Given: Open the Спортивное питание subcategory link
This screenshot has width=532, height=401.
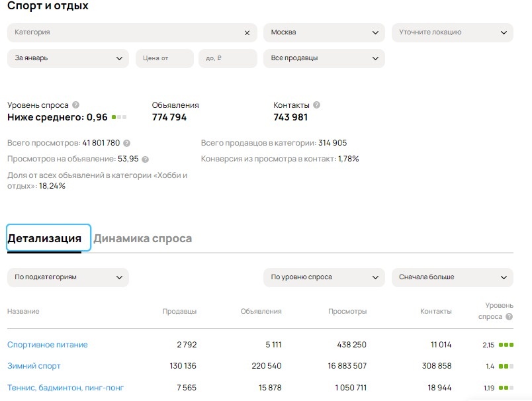Looking at the screenshot, I should click(48, 345).
